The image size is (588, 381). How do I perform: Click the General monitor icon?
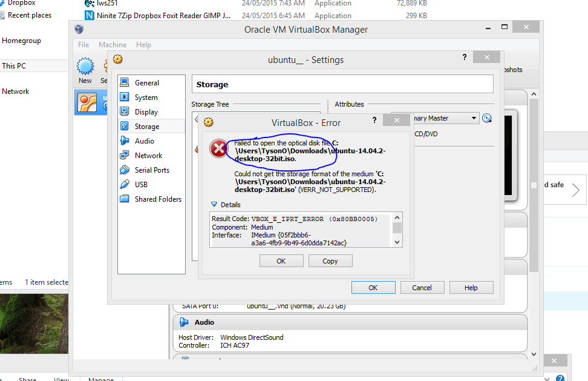coord(125,82)
